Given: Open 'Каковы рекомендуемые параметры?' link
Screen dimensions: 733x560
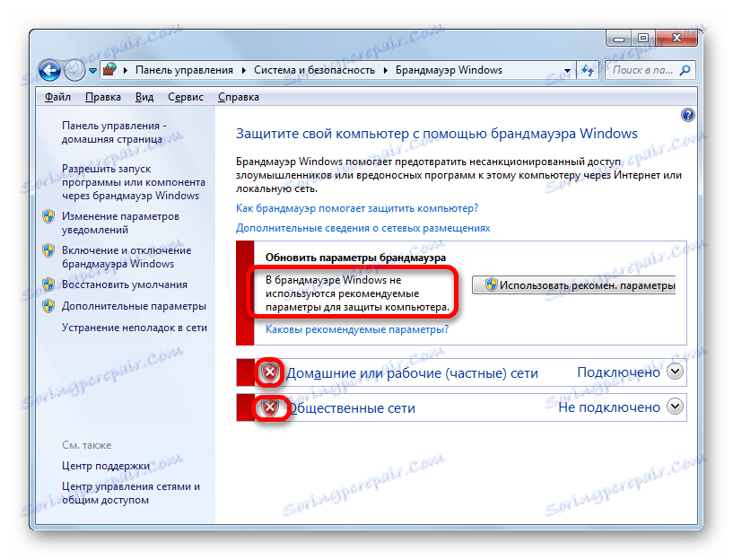Looking at the screenshot, I should 357,329.
